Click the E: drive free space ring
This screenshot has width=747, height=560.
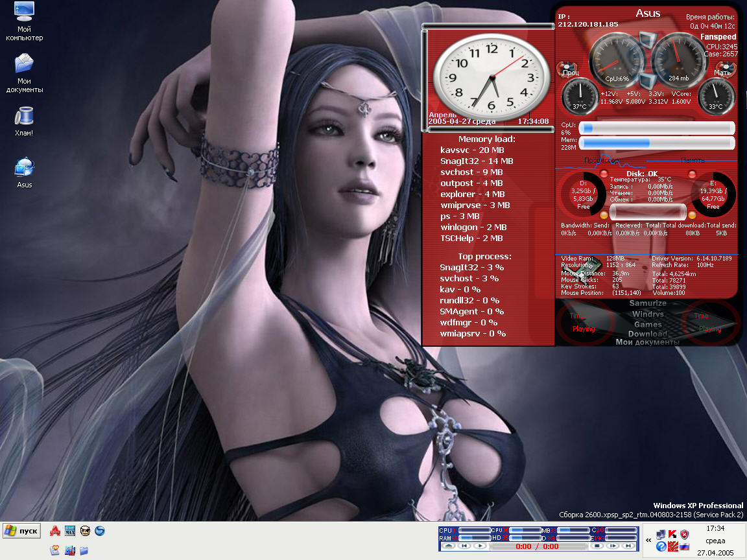click(x=713, y=194)
